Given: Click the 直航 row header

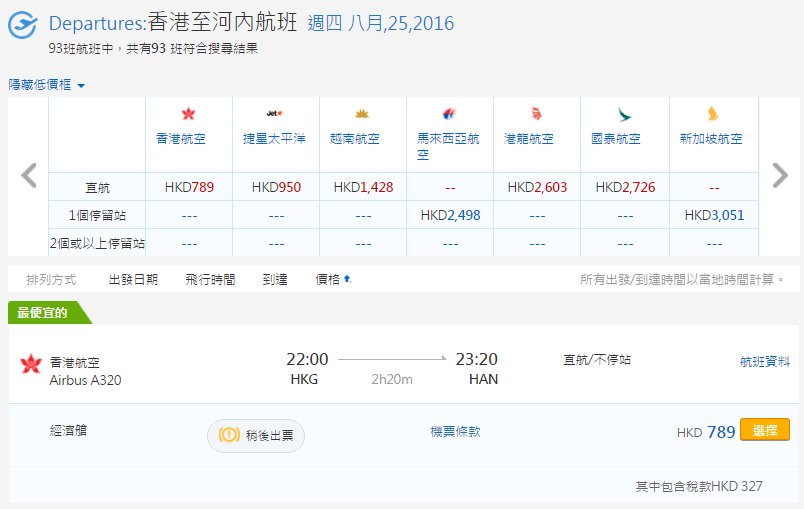Looking at the screenshot, I should [x=97, y=188].
